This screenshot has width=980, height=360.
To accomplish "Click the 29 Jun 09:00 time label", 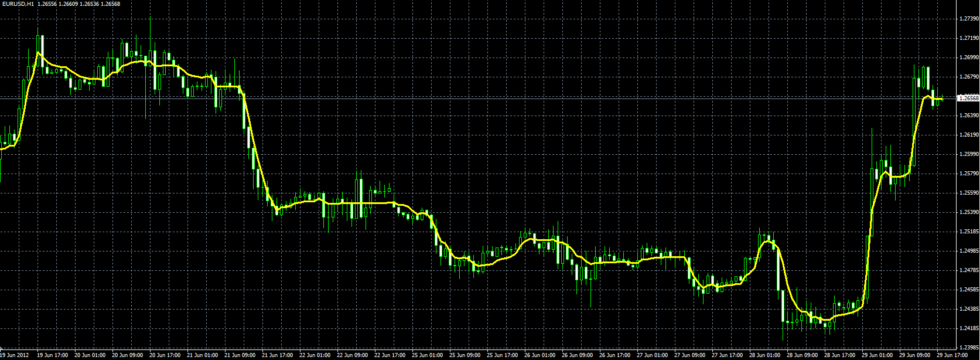I will 914,355.
